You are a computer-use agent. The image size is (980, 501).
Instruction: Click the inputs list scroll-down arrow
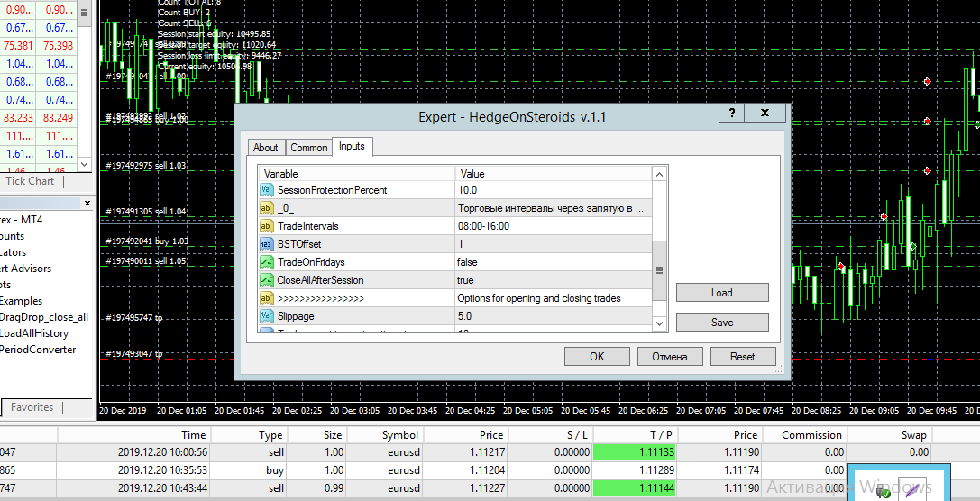click(659, 323)
